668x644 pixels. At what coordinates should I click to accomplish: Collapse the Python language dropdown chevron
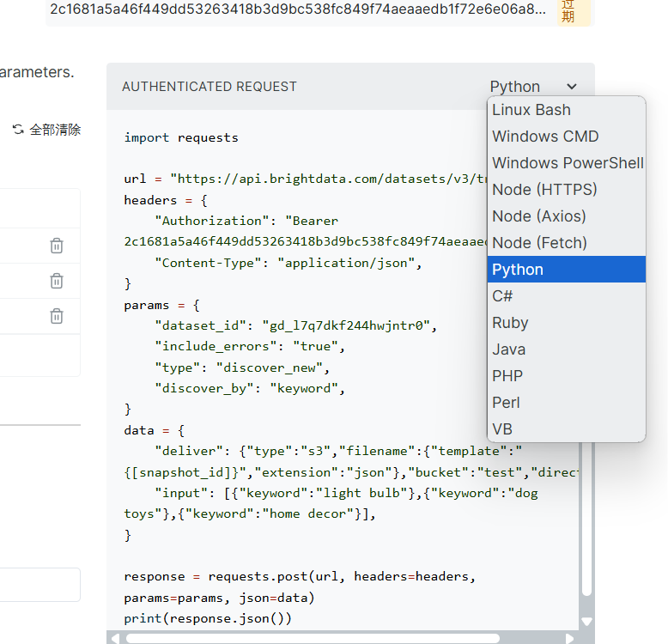point(573,87)
